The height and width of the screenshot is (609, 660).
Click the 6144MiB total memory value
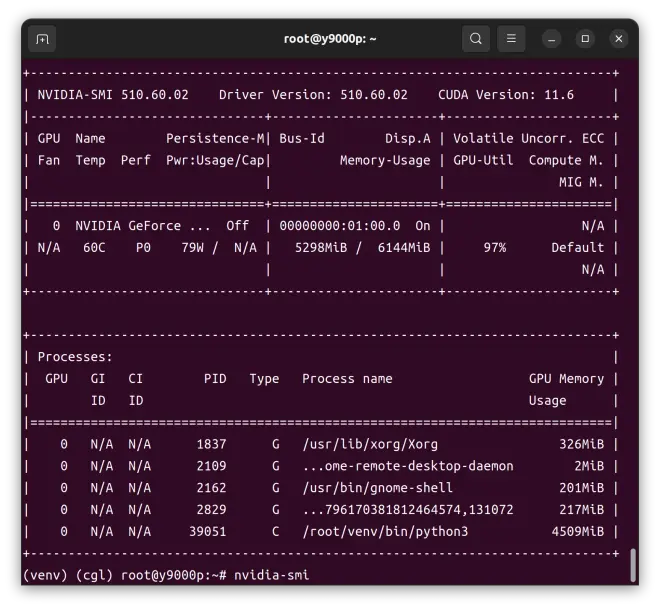(x=404, y=248)
